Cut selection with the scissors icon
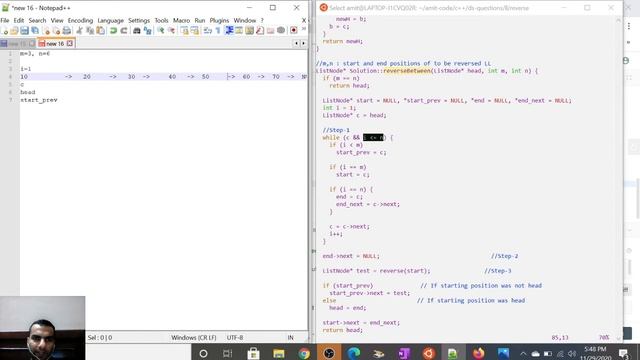The width and height of the screenshot is (640, 360). 80,31
